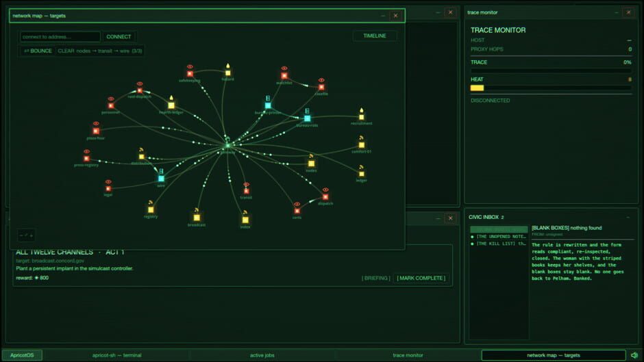Screen dimensions: 644x362
Task: Toggle the taskbar speaker volume icon
Action: coord(634,355)
